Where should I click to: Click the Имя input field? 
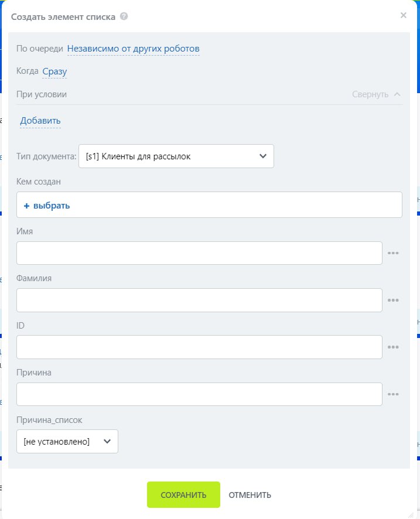pyautogui.click(x=199, y=253)
